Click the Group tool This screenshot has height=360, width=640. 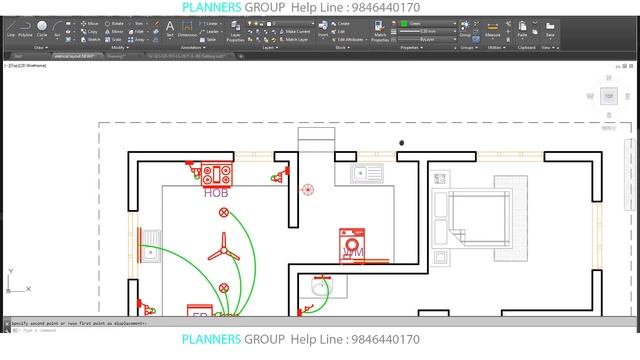point(465,29)
